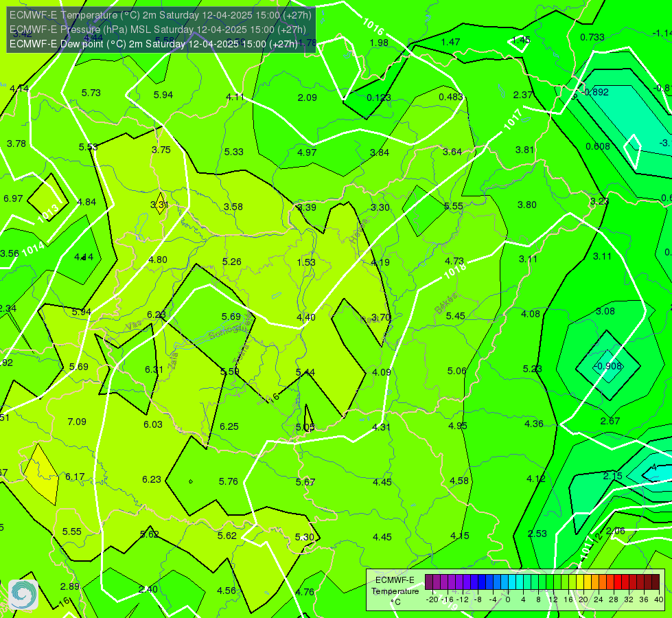Click the dew point value 6.97
The image size is (672, 618).
point(13,198)
